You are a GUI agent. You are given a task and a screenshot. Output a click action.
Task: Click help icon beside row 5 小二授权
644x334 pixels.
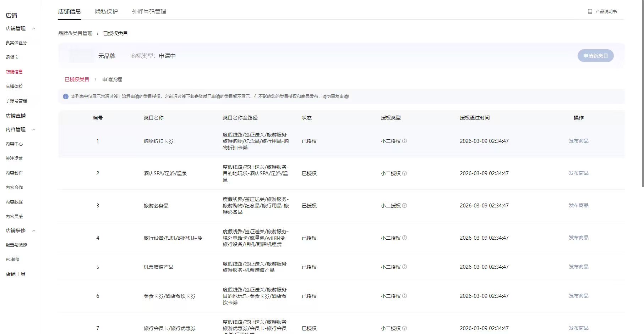[x=404, y=267]
